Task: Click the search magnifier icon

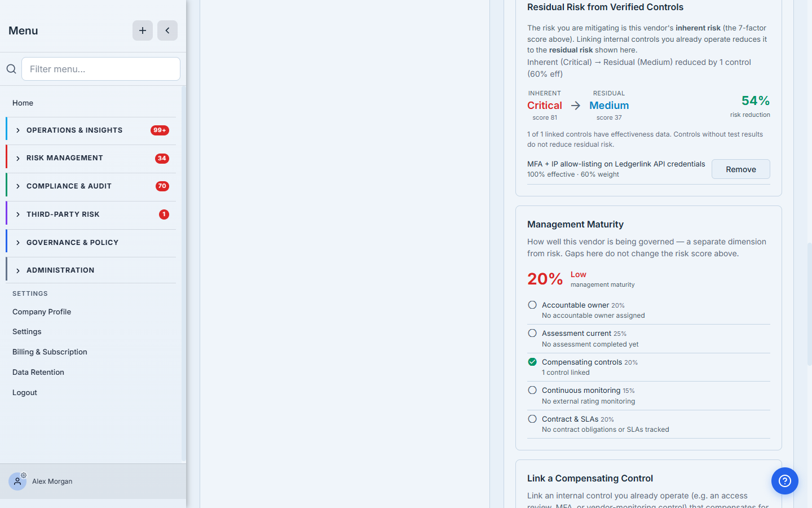Action: [11, 69]
